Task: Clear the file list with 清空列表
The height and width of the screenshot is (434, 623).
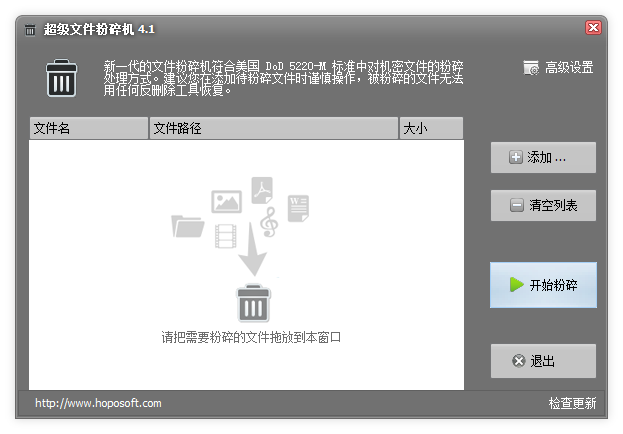Action: coord(543,205)
